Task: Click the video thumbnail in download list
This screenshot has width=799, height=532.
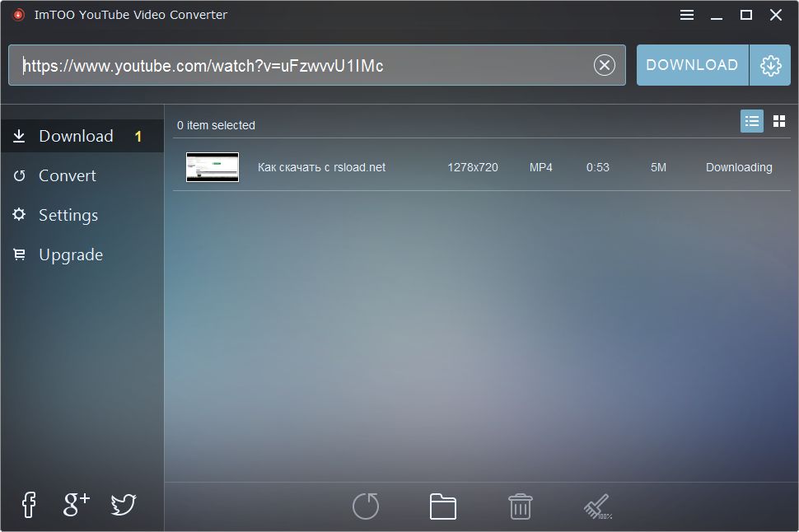Action: [x=212, y=166]
